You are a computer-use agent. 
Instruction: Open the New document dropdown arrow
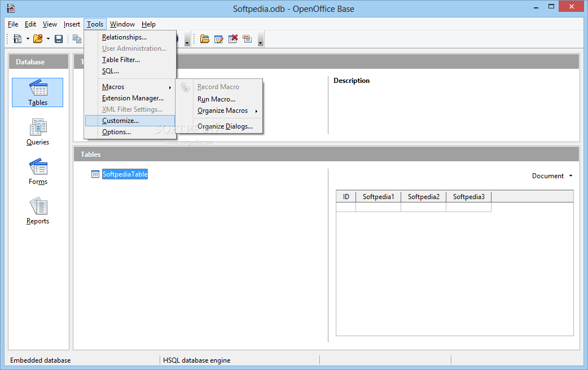pos(28,38)
